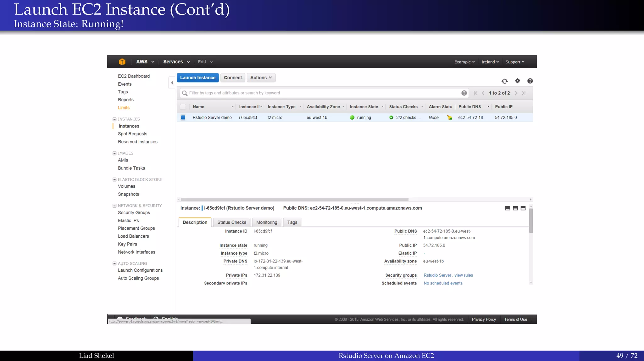Open the Terms of Use link
The height and width of the screenshot is (361, 644).
point(515,319)
